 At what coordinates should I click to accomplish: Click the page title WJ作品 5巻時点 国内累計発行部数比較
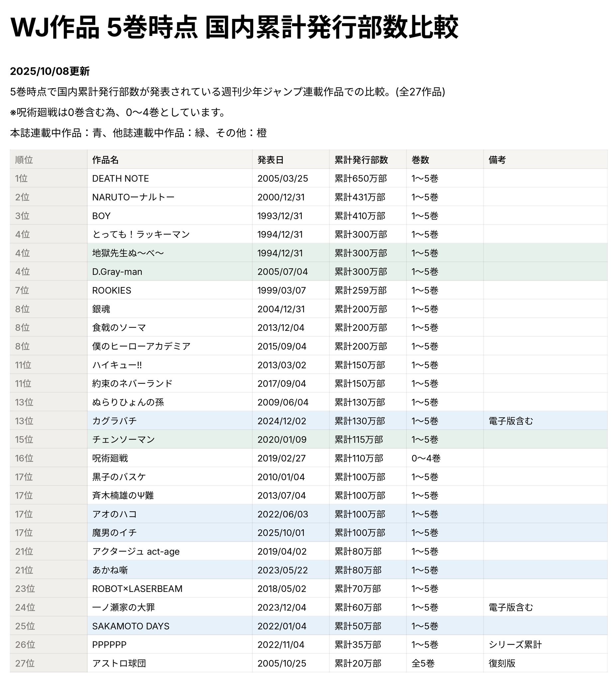234,28
